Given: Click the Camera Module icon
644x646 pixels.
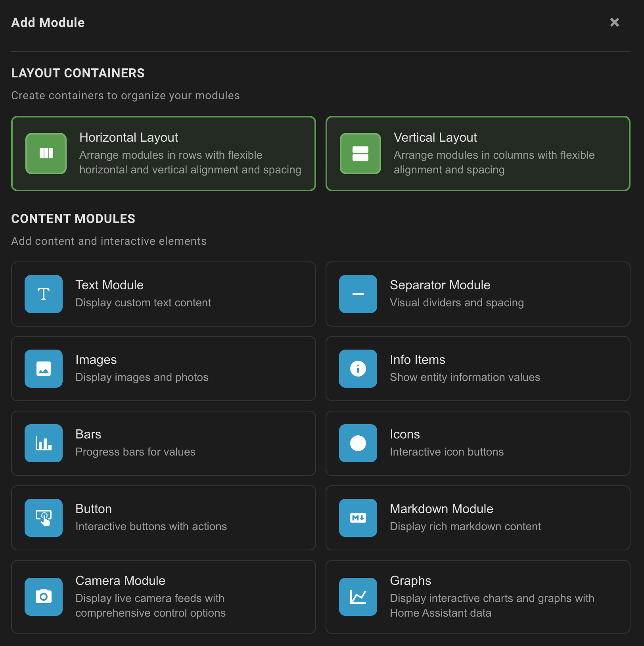Looking at the screenshot, I should pyautogui.click(x=43, y=597).
